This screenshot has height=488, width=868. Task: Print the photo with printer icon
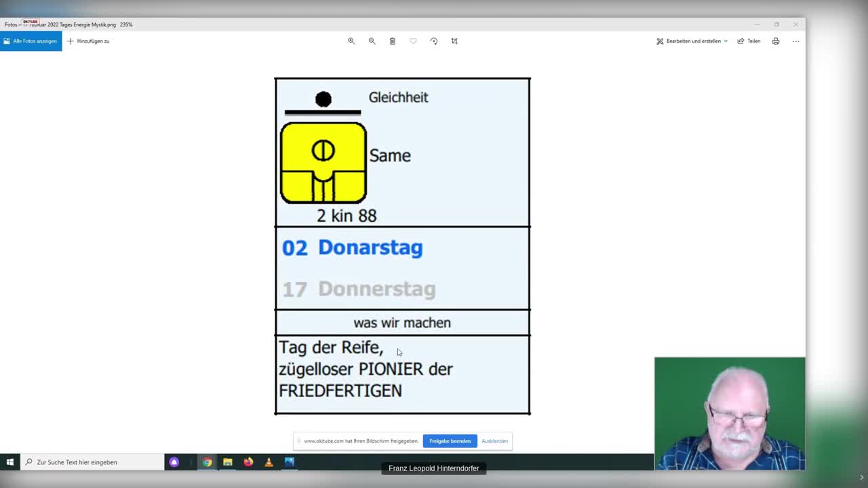pyautogui.click(x=776, y=41)
